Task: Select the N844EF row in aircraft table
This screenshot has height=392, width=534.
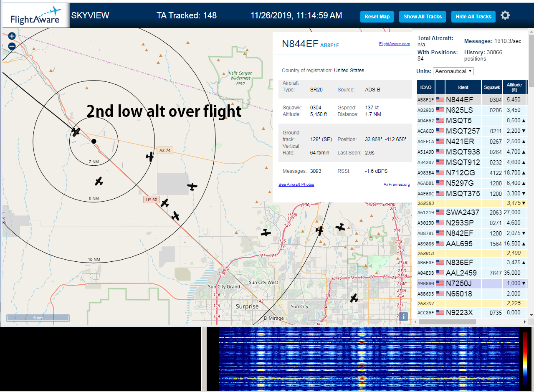Action: click(x=472, y=100)
